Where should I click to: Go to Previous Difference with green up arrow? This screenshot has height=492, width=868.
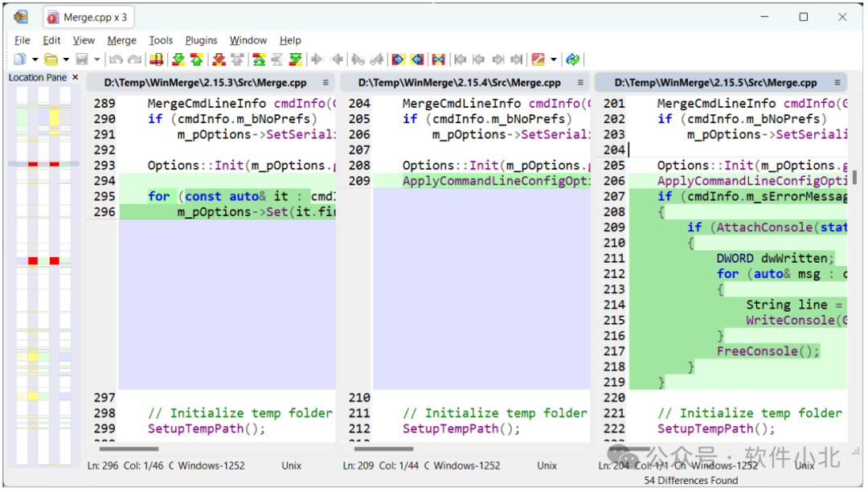tap(197, 59)
